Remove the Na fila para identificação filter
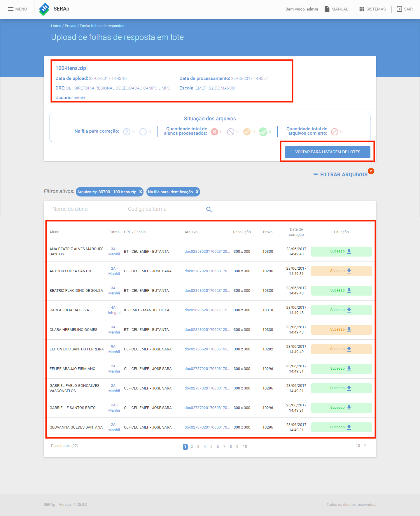The width and height of the screenshot is (420, 516). (197, 192)
